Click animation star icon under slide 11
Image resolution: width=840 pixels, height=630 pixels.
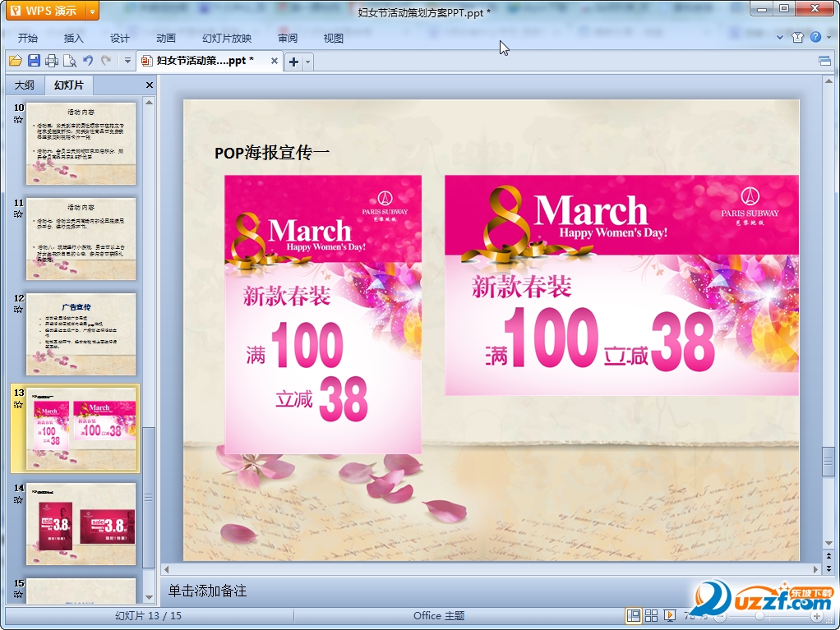click(x=18, y=214)
